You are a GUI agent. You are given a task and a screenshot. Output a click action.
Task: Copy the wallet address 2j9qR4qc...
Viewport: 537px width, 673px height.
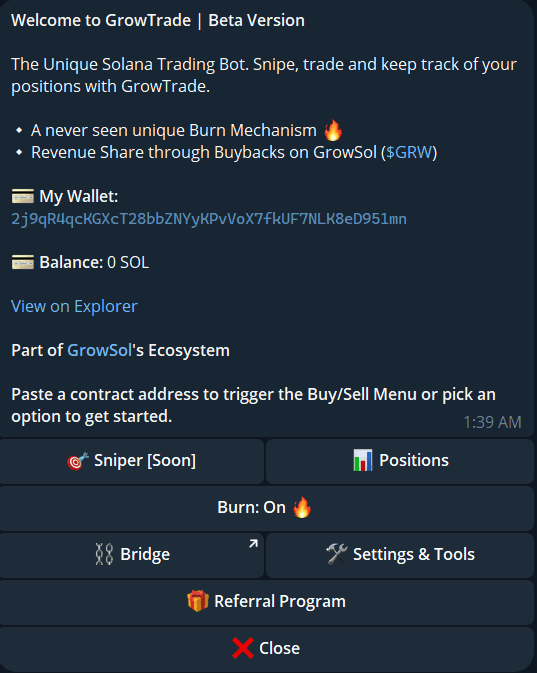[x=209, y=219]
